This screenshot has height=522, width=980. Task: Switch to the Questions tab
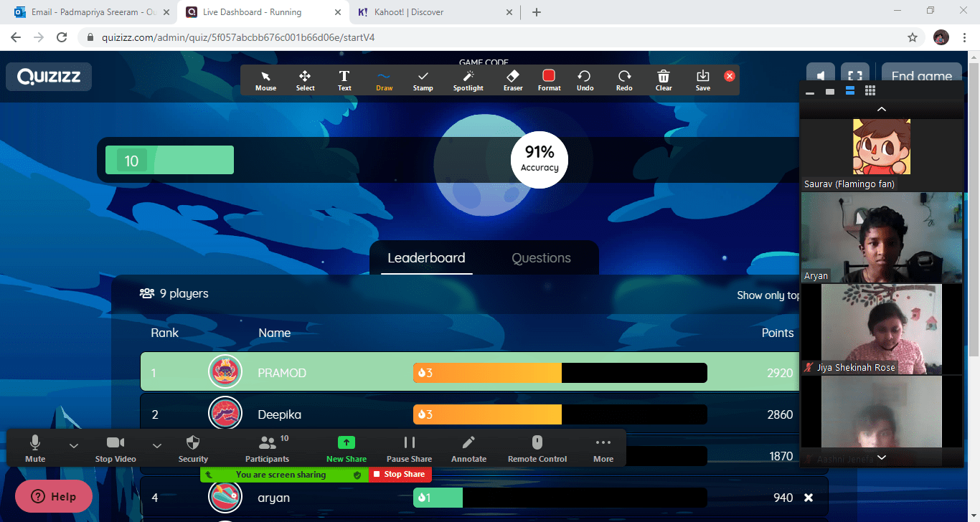[541, 258]
